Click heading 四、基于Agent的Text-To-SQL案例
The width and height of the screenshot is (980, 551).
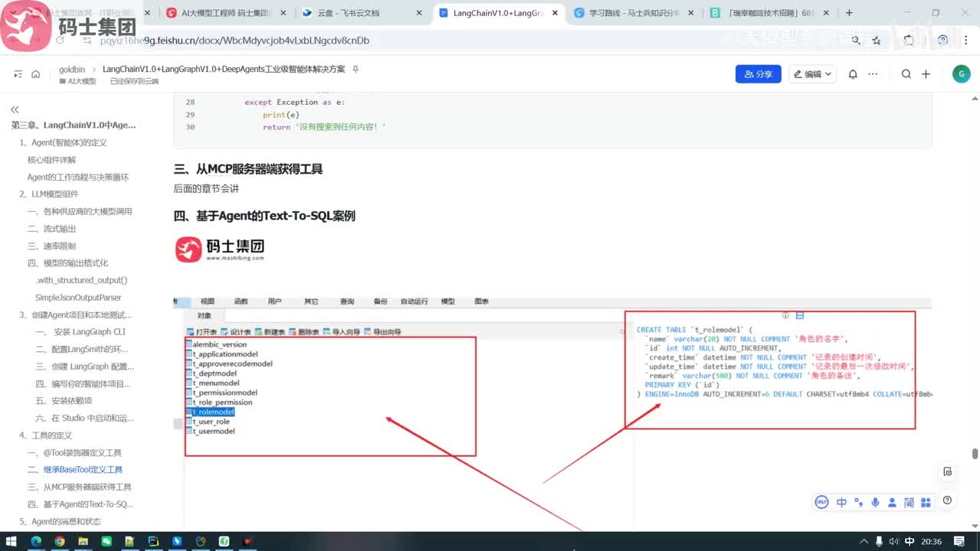[264, 216]
